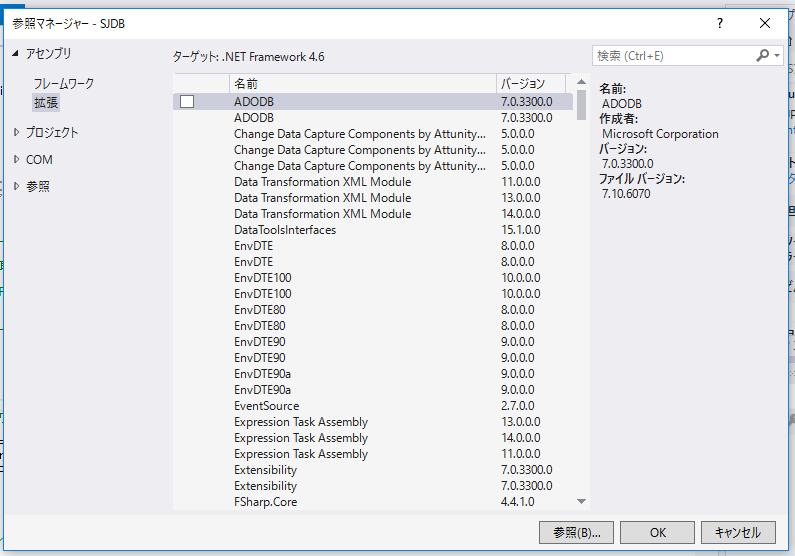
Task: Select Expression Task Assembly version 11.0.0.0
Action: pyautogui.click(x=373, y=454)
